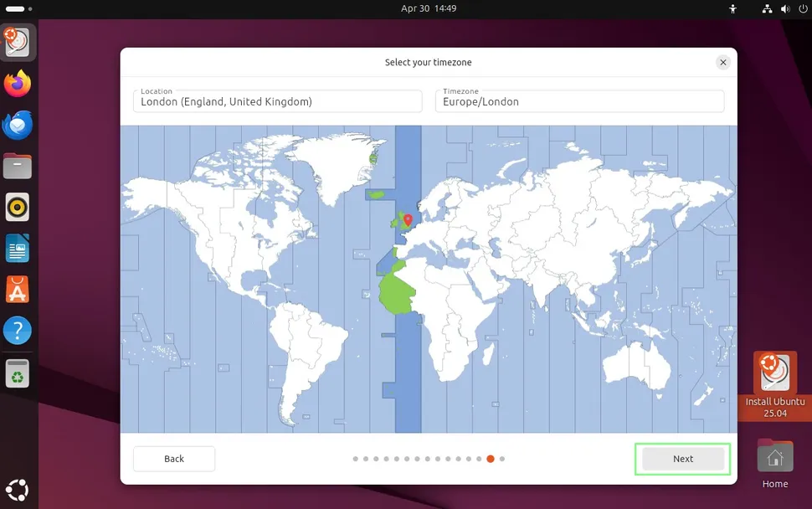Open the clock showing Apr 30 14:49
This screenshot has width=812, height=509.
tap(429, 8)
